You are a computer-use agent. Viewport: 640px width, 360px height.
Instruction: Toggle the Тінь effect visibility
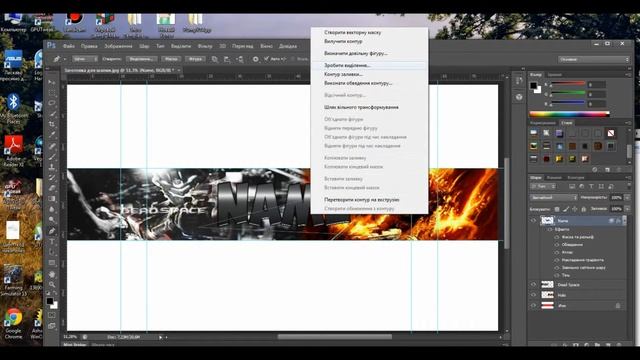557,275
